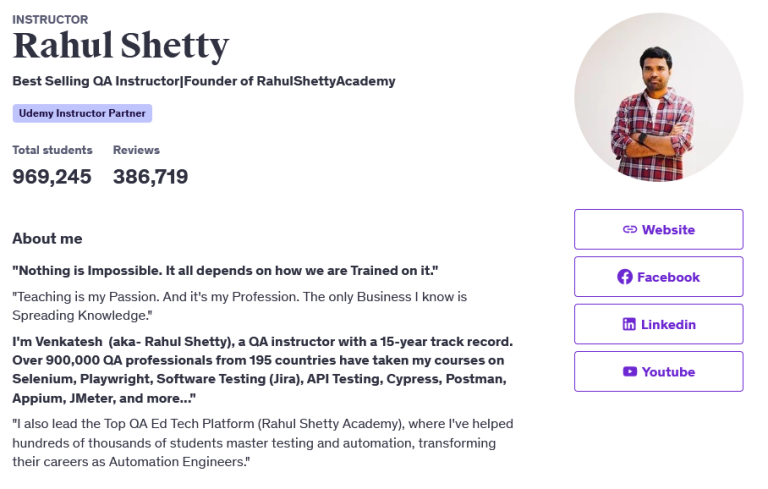
Task: Click the 969,245 total students count
Action: [52, 176]
